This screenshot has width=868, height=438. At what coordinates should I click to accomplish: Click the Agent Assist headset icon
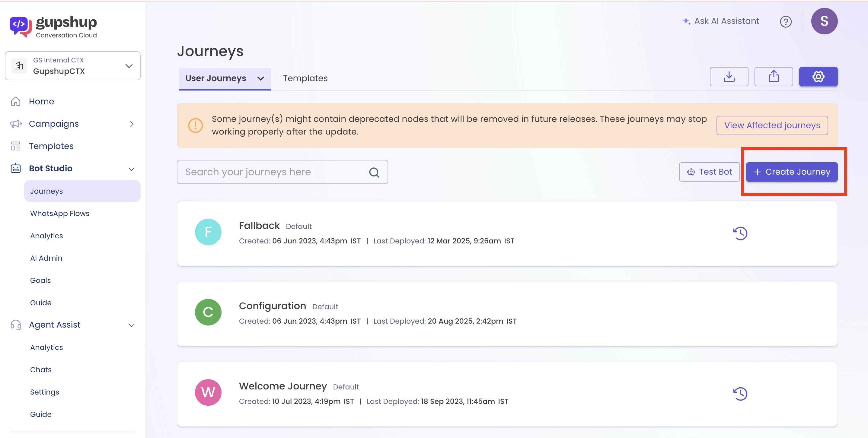[15, 325]
